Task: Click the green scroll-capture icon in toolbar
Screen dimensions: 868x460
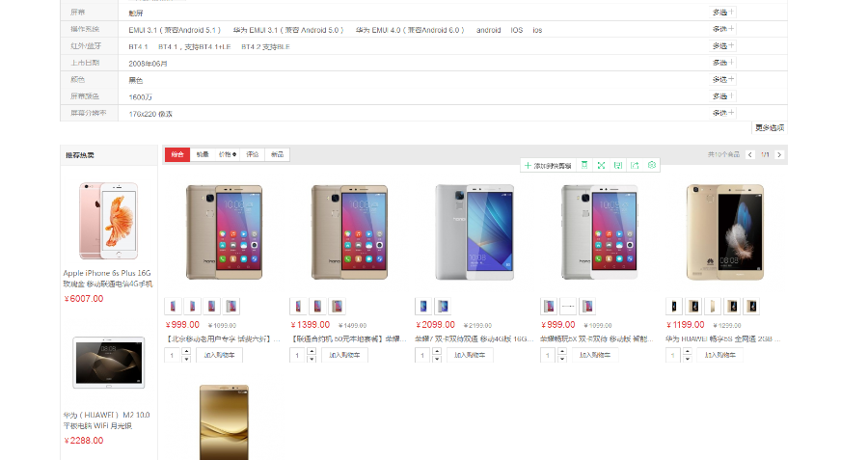Action: pyautogui.click(x=584, y=165)
